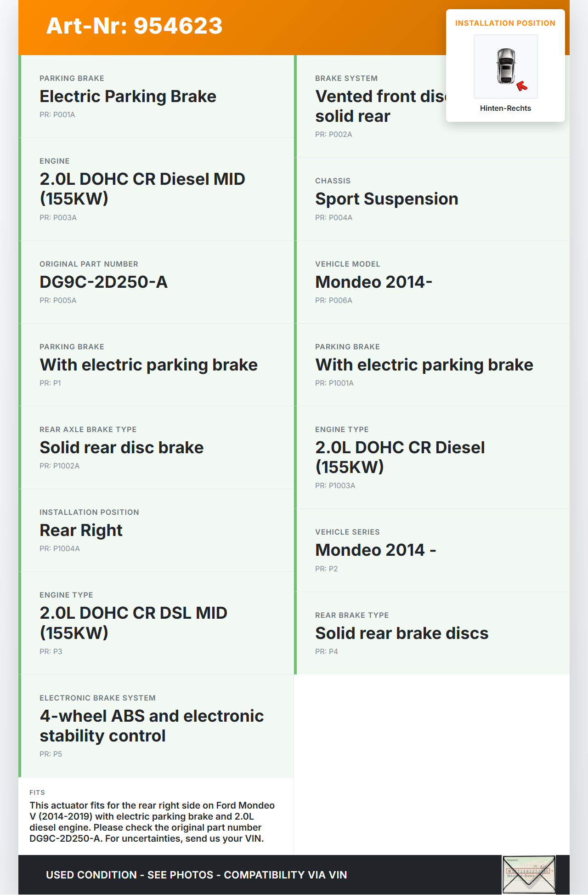The width and height of the screenshot is (588, 895).
Task: Click the 2.0L DOHC CR DSL MID entry
Action: pyautogui.click(x=133, y=622)
